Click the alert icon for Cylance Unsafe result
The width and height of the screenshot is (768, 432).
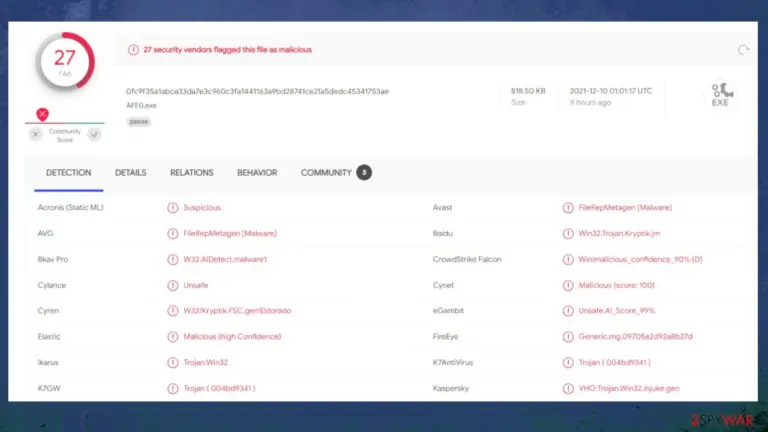pos(172,286)
